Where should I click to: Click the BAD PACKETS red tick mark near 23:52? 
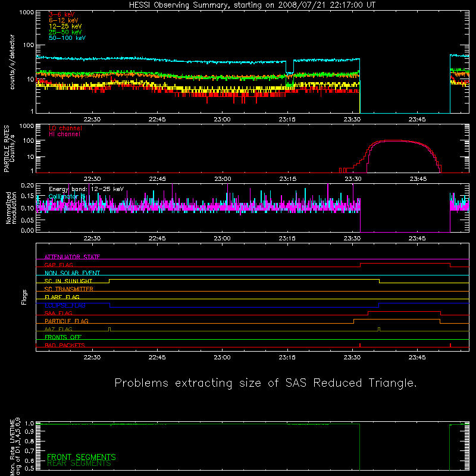450,345
